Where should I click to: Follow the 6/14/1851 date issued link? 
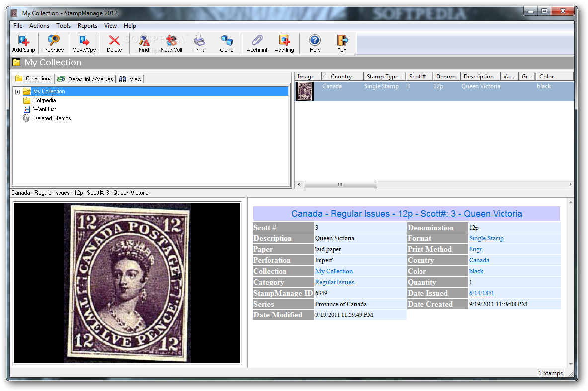tap(482, 293)
